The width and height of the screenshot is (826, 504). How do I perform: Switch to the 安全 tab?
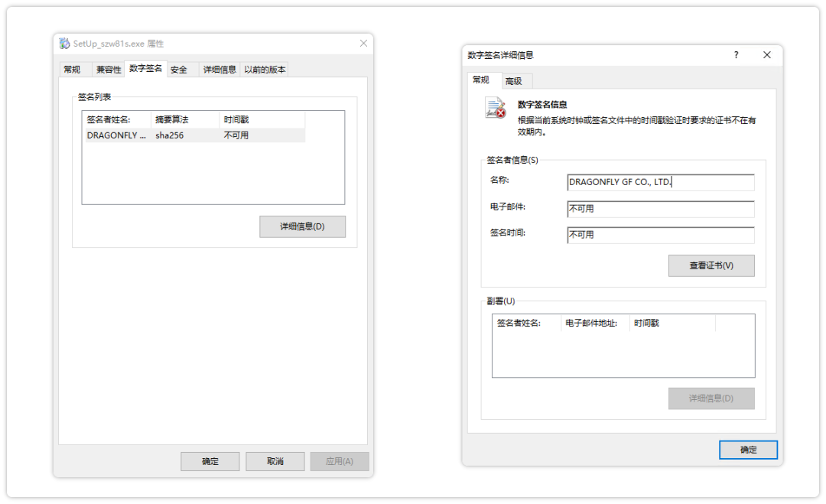(x=180, y=70)
